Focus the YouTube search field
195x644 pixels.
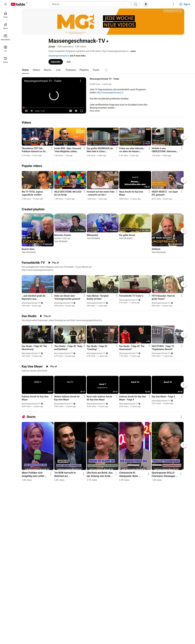90,4
